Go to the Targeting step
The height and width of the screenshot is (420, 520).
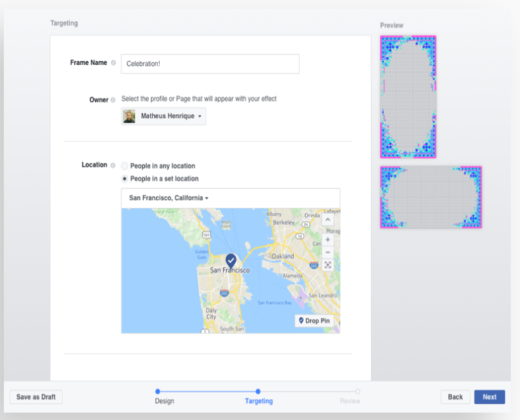259,401
